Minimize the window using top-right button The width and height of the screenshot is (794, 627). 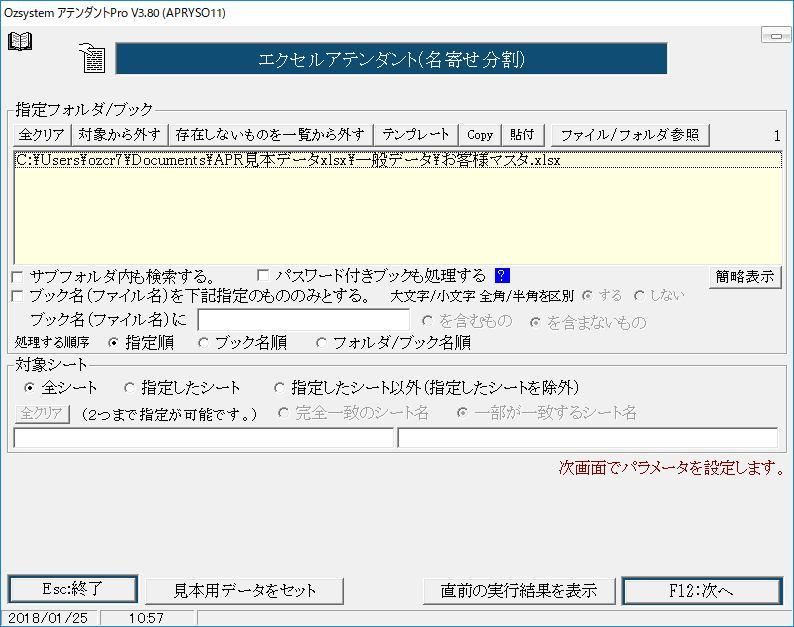click(776, 35)
